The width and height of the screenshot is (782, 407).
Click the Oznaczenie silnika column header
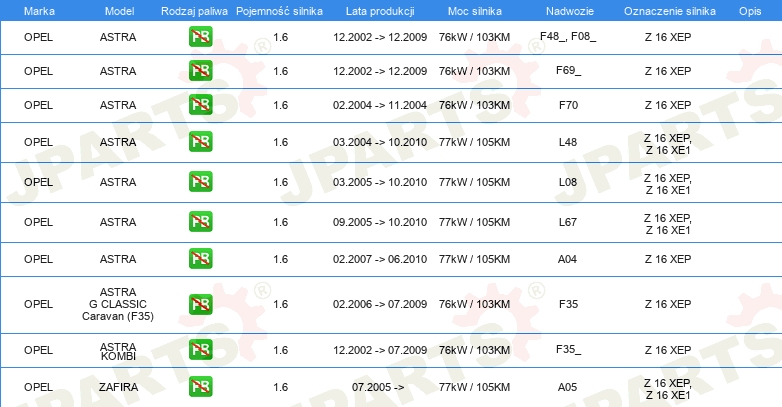(x=670, y=11)
